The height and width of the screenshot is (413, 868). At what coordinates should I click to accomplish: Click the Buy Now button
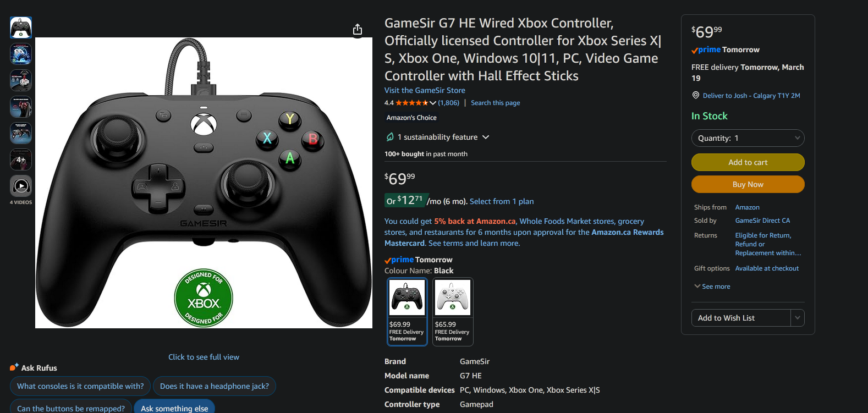pyautogui.click(x=748, y=184)
